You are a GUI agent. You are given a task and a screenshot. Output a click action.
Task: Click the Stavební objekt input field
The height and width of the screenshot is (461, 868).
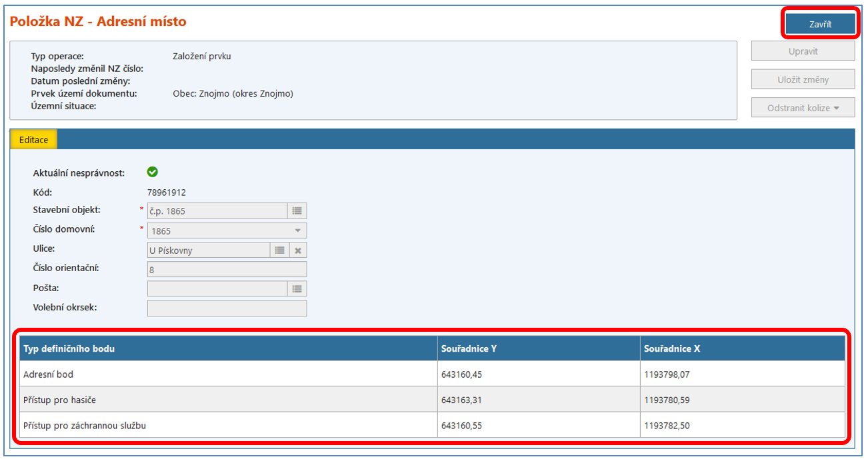click(x=217, y=211)
